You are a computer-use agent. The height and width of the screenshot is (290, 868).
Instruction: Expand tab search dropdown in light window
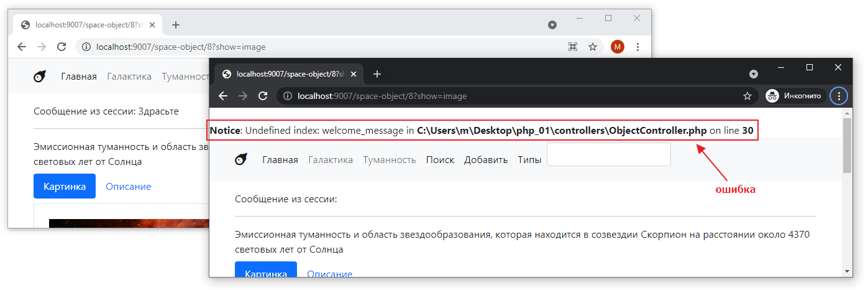coord(552,25)
